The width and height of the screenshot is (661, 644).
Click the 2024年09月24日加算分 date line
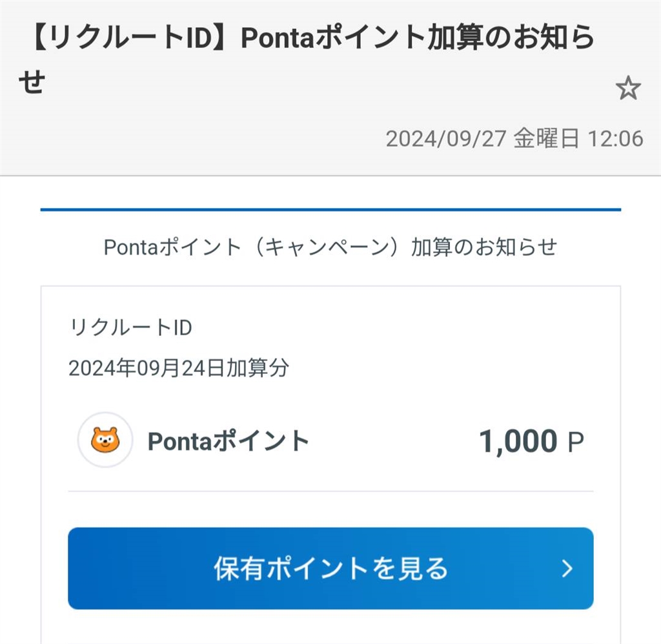pos(179,368)
